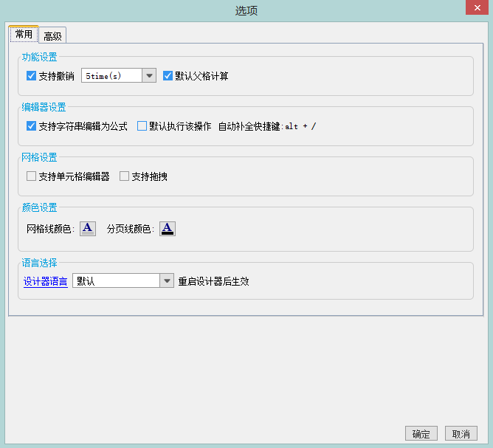Close the 选项 dialog window
Image resolution: width=493 pixels, height=448 pixels.
click(x=477, y=7)
